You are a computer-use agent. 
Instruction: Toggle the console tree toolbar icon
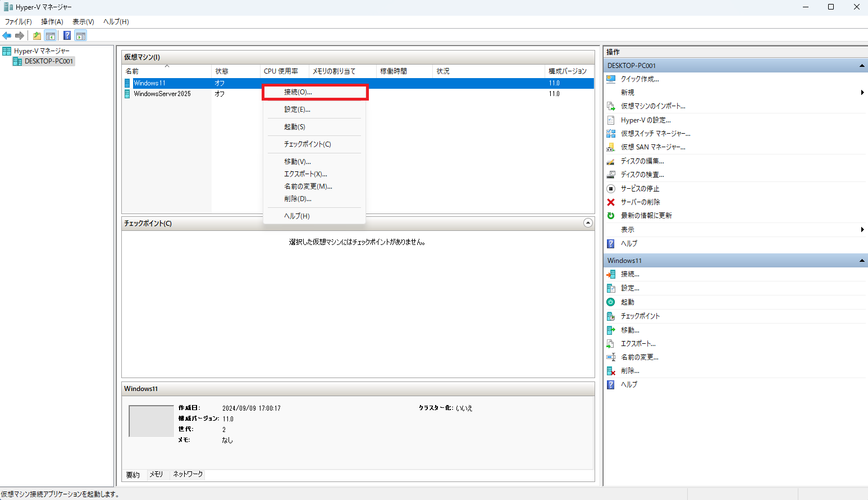51,36
